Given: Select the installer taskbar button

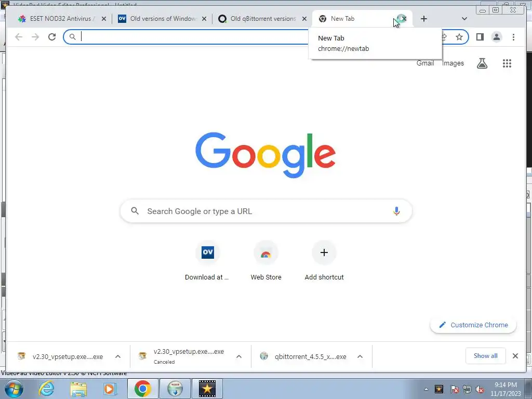Looking at the screenshot, I should 175,389.
